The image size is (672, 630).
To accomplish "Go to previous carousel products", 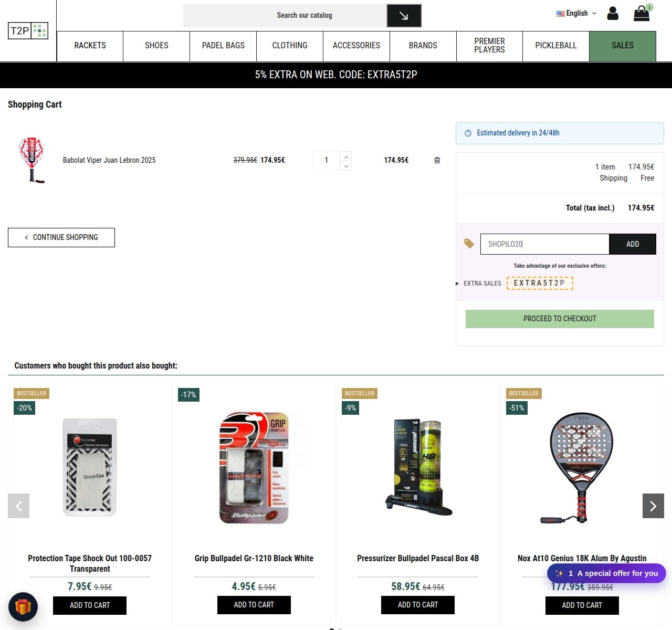I will pyautogui.click(x=19, y=506).
